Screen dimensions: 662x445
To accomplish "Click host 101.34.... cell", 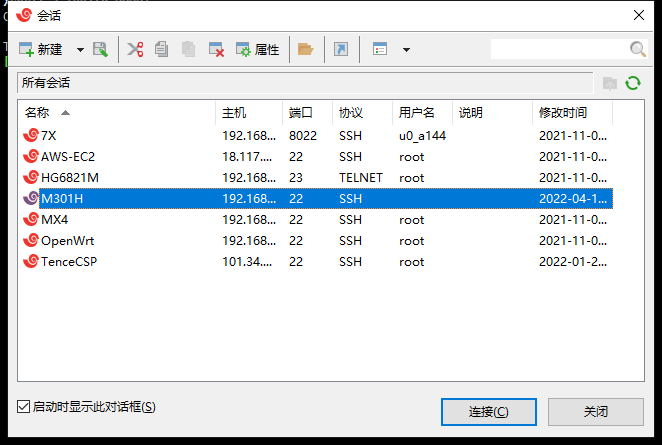I will (x=247, y=262).
